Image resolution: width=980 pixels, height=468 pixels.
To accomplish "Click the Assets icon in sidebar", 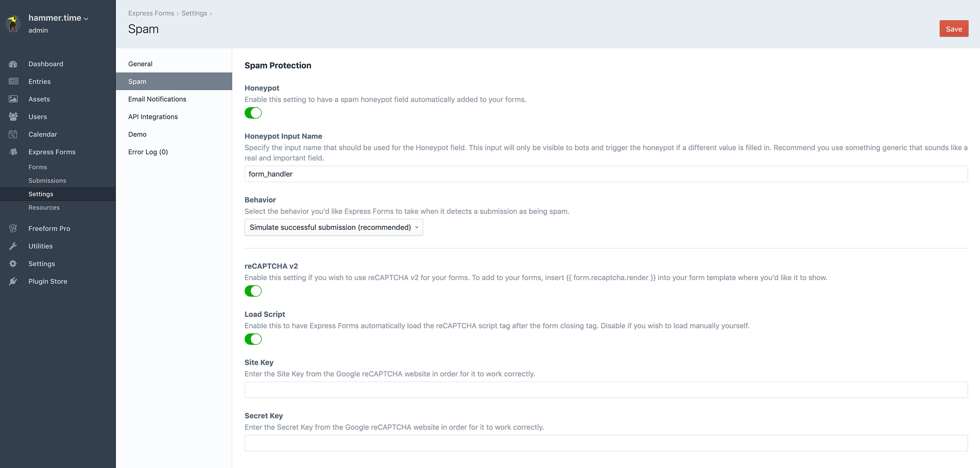I will [14, 98].
